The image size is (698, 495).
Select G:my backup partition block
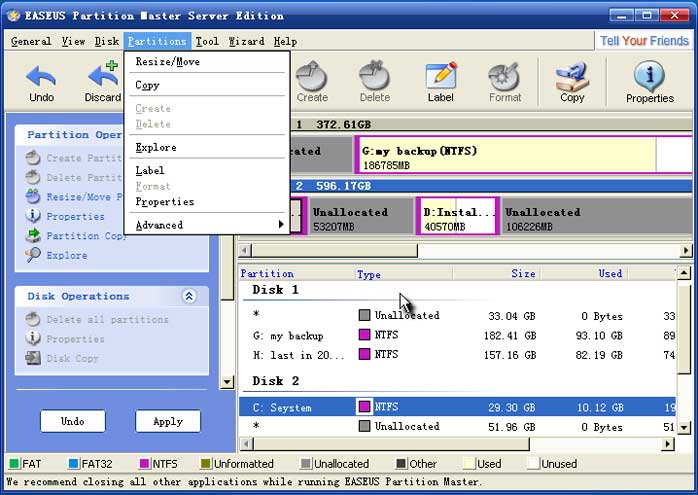tap(524, 154)
